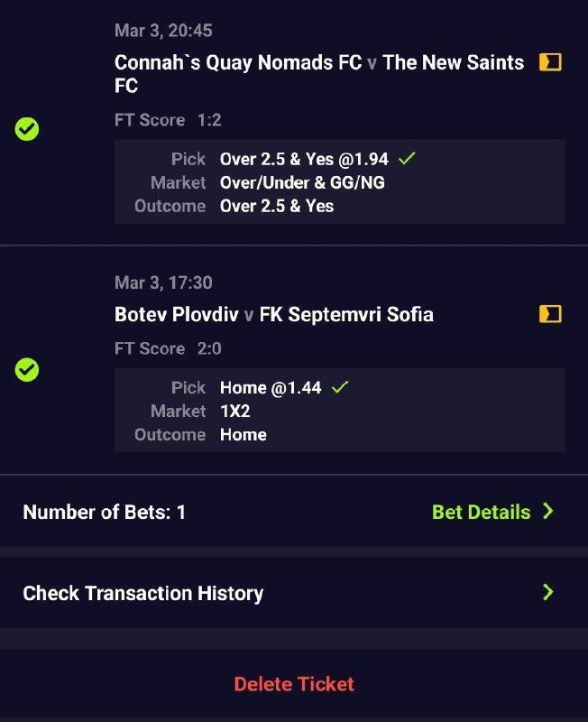Click the FT Score 2:0 label
Screen dimensions: 588x722
point(168,348)
